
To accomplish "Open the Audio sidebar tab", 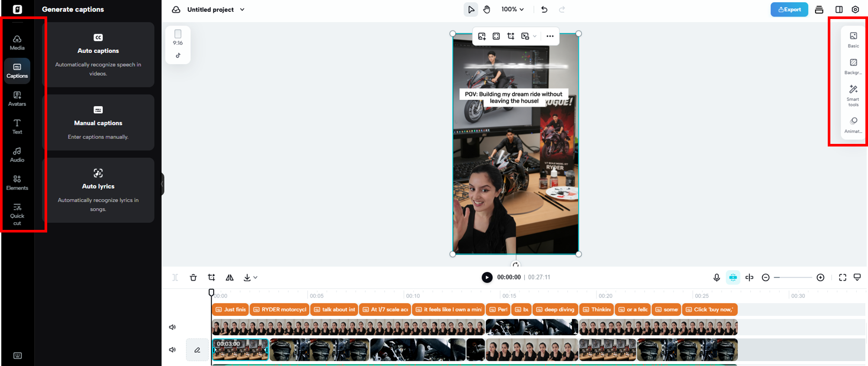I will [17, 155].
